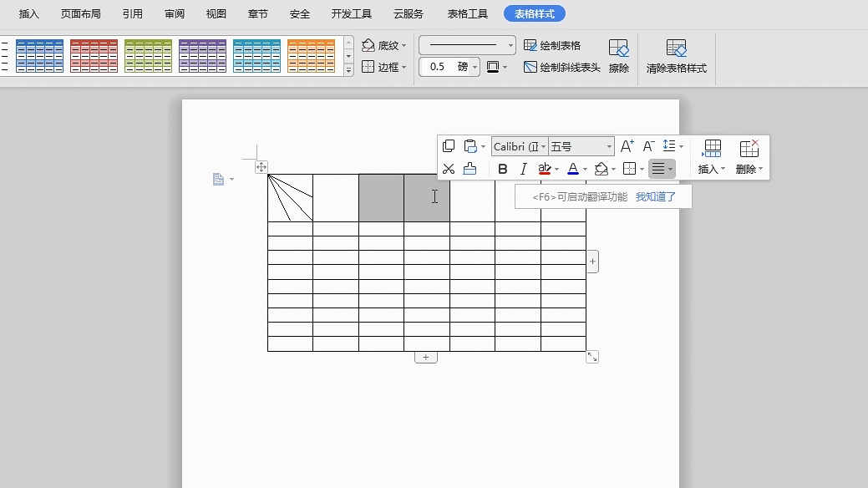The width and height of the screenshot is (868, 488).
Task: Pick an orange table style from the gallery
Action: coord(311,55)
